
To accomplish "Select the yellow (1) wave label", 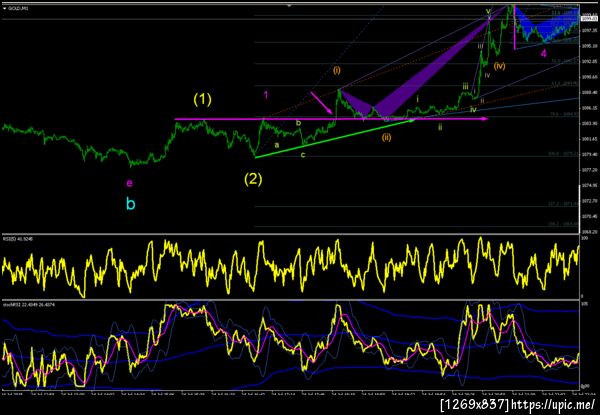I will click(202, 100).
